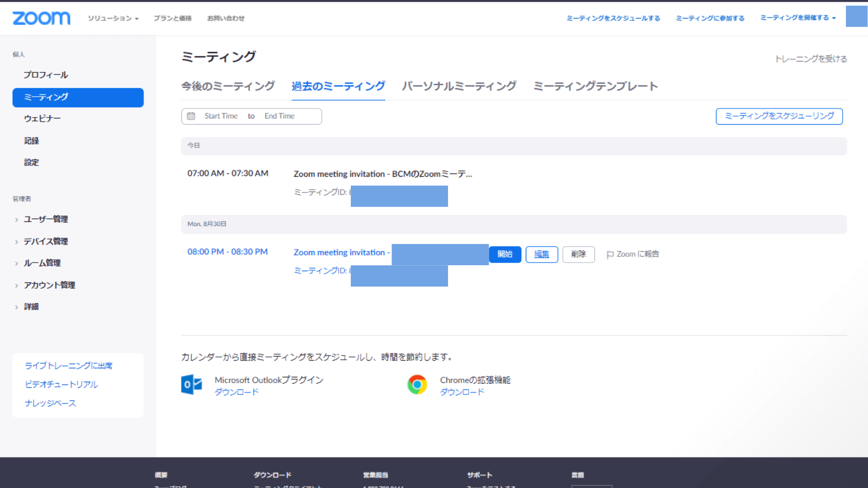The width and height of the screenshot is (868, 488).
Task: Click the ミーティングをスケジューリング button
Action: click(779, 116)
